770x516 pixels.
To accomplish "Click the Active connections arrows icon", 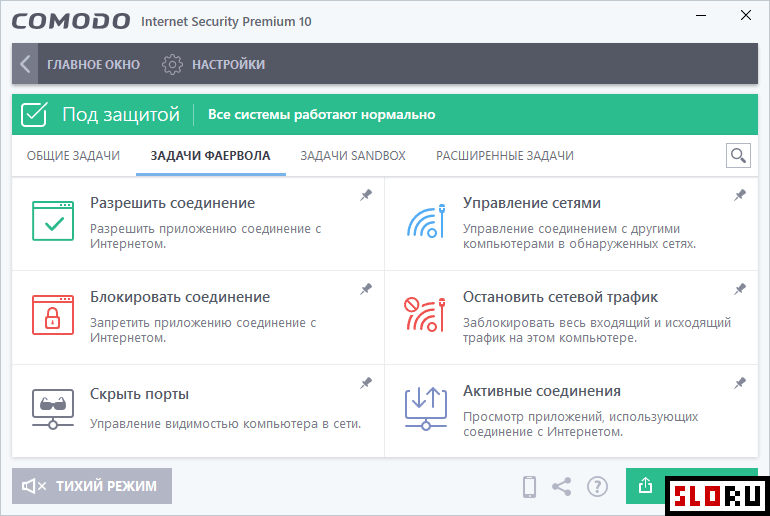I will click(x=426, y=408).
